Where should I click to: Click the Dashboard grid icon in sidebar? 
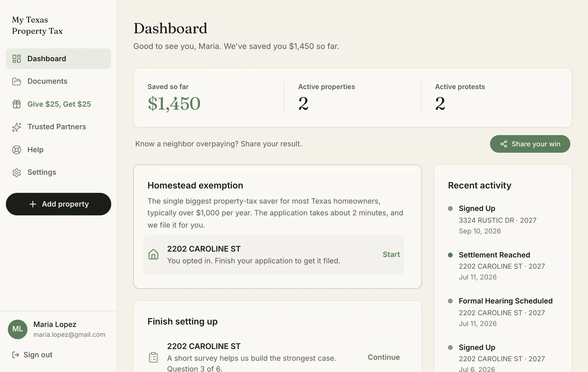pos(17,59)
